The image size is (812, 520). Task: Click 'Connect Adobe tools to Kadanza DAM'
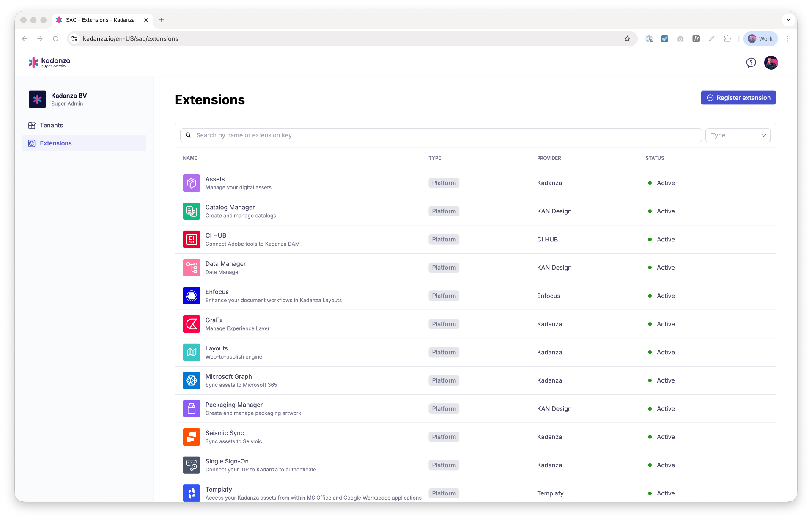click(252, 244)
